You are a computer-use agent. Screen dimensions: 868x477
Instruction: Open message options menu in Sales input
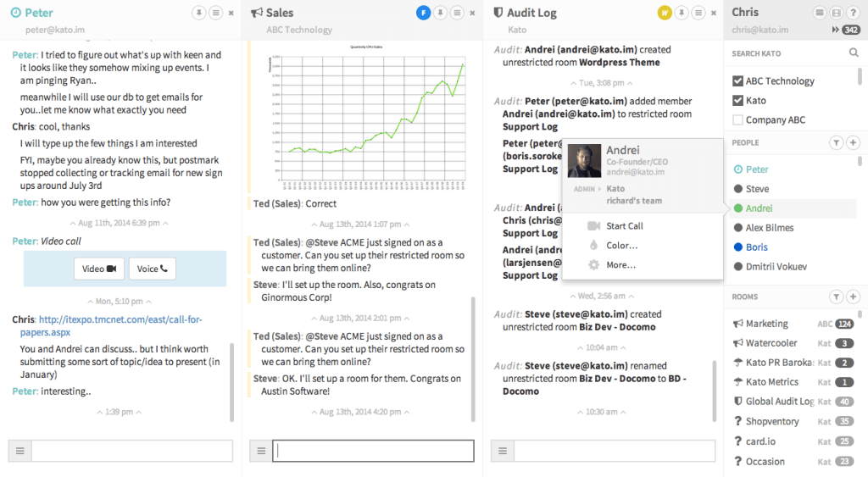pos(261,451)
